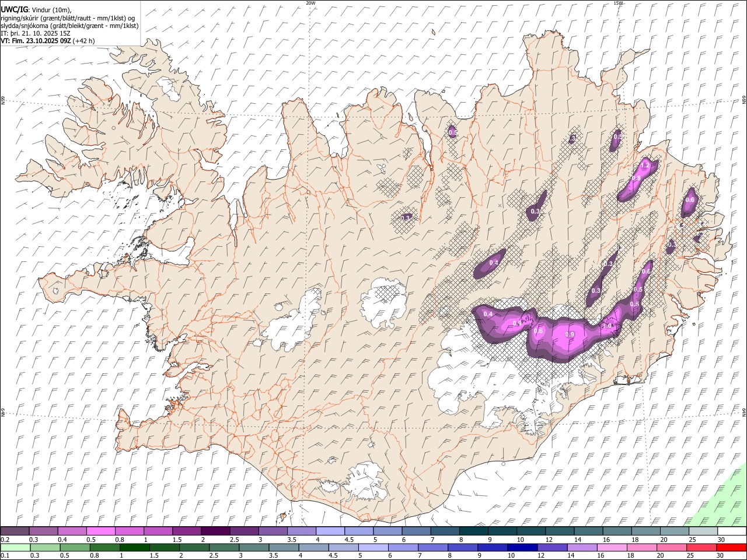Viewport: 747px width, 560px height.
Task: Select the 18 swatch in the upper legend row
Action: tap(645, 531)
